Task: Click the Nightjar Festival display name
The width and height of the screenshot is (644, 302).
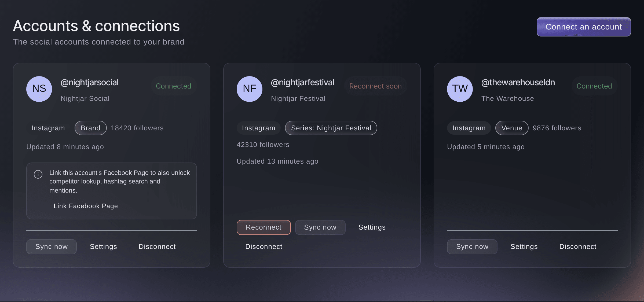Action: coord(298,99)
